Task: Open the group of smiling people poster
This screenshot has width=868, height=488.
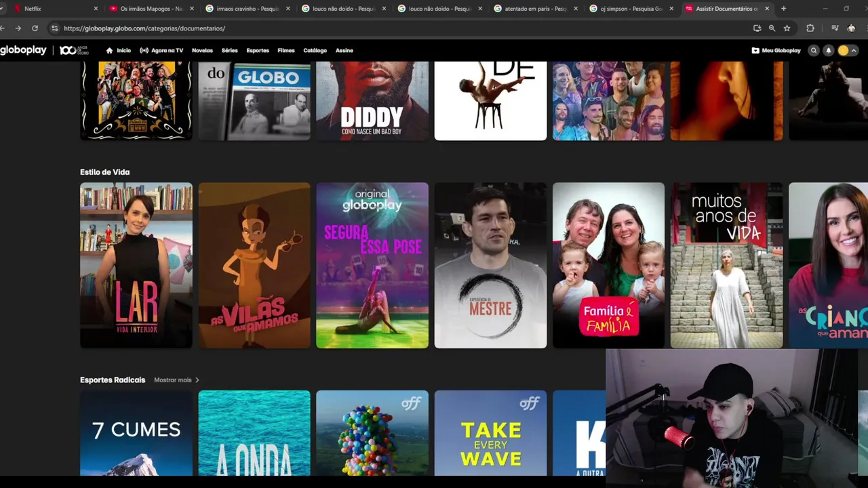Action: pyautogui.click(x=608, y=101)
